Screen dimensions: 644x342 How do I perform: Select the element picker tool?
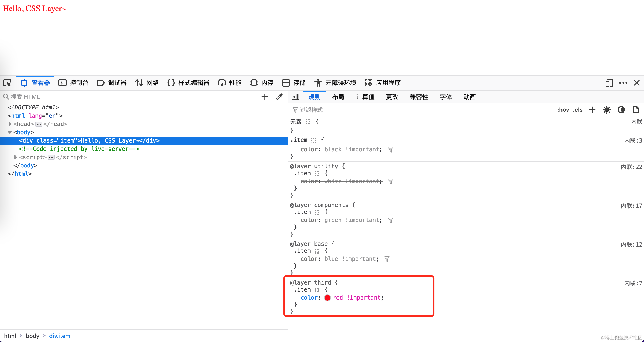click(7, 83)
